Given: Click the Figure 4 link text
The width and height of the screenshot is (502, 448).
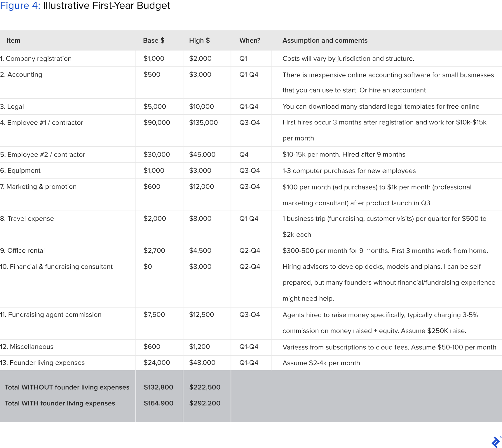Looking at the screenshot, I should [20, 6].
